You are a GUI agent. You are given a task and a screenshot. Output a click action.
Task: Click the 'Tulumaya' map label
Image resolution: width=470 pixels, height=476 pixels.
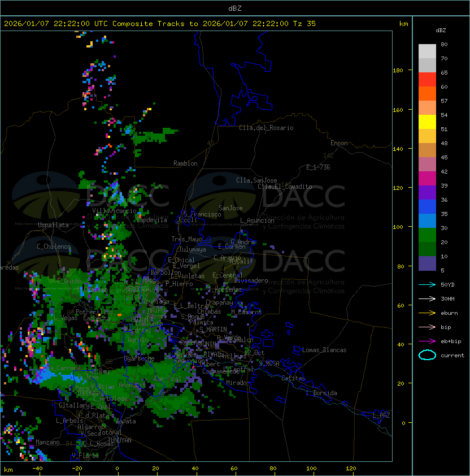tap(193, 249)
